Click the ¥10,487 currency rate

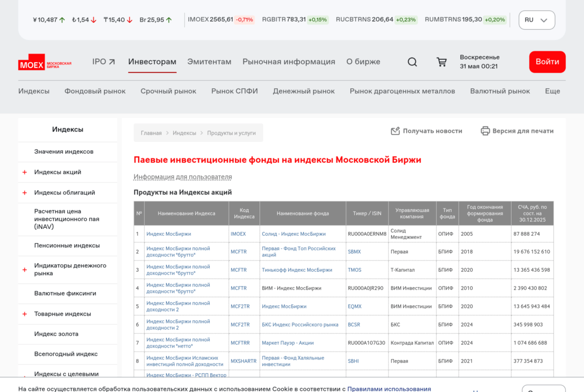pos(49,20)
